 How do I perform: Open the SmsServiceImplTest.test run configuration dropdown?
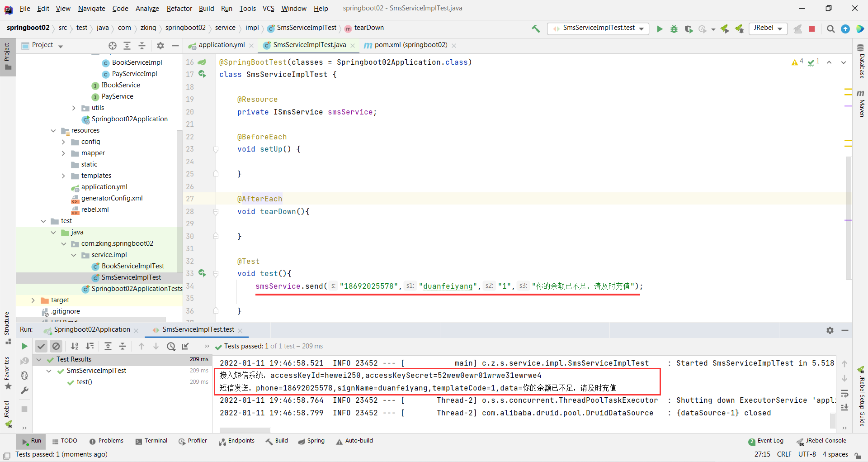(642, 29)
